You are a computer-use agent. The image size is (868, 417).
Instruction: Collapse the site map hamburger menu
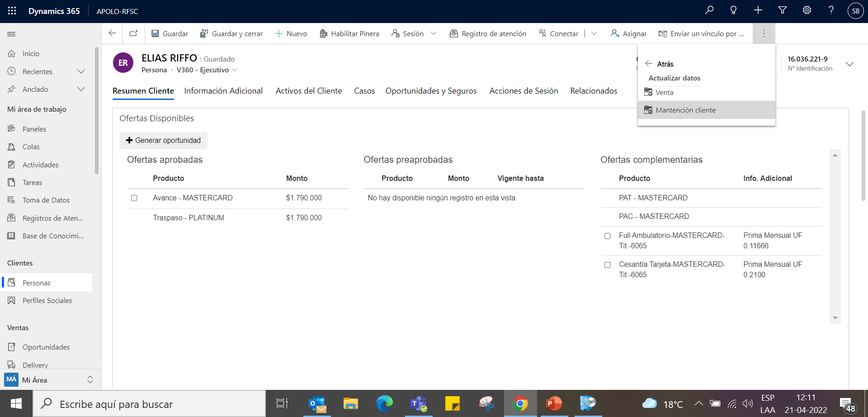[12, 34]
